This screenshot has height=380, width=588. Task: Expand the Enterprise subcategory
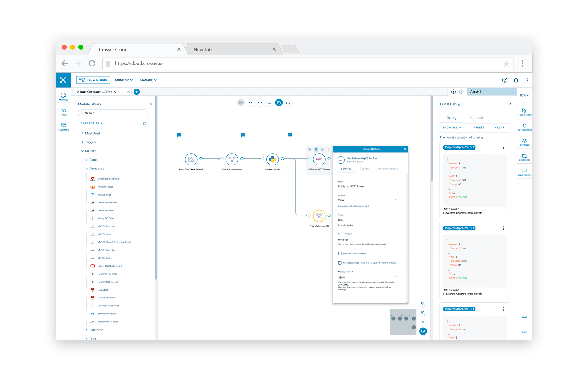coord(94,330)
